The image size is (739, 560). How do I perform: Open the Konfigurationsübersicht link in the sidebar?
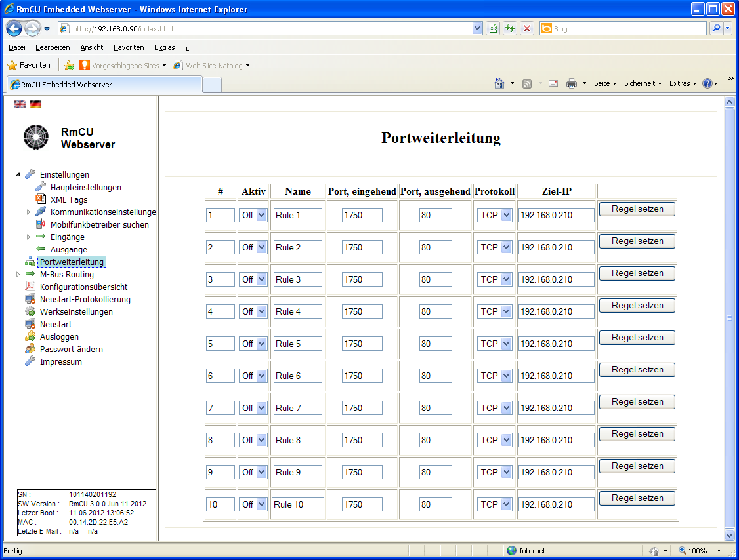pos(83,287)
